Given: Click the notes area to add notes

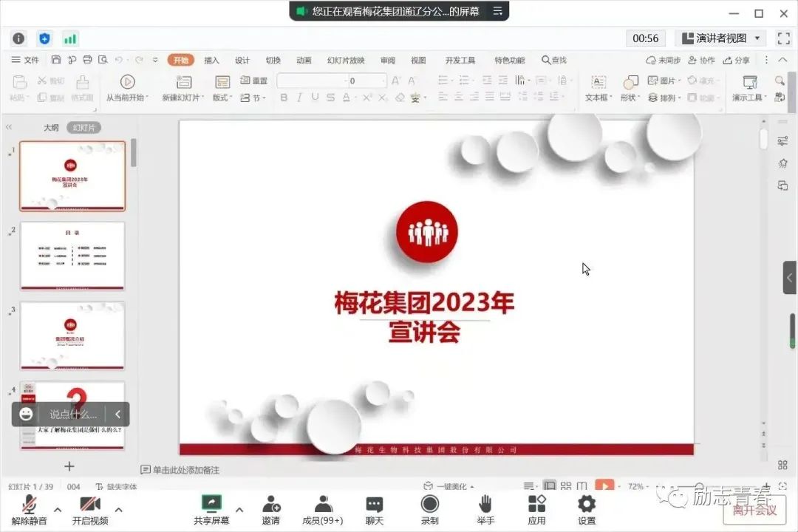Looking at the screenshot, I should click(x=186, y=470).
